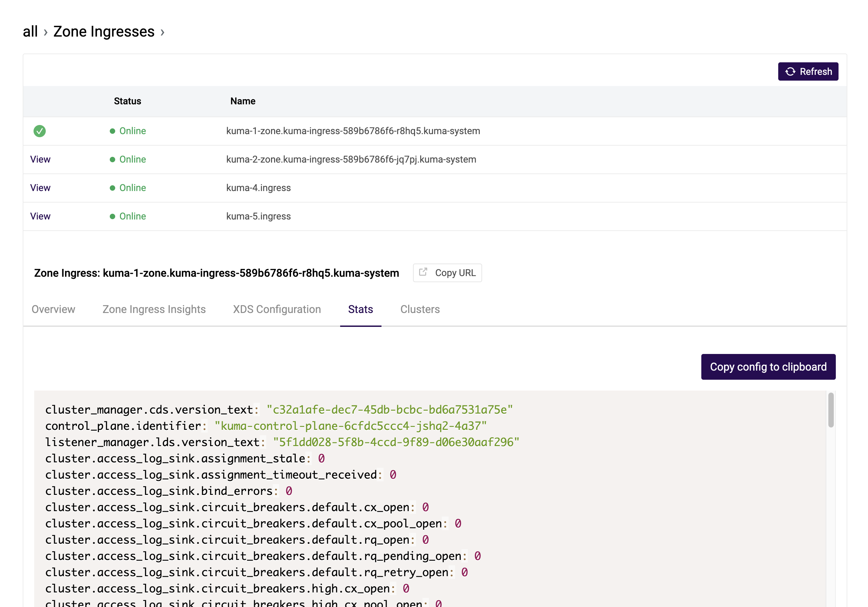Screen dimensions: 868x607
Task: Click the circular arrows icon in Refresh button
Action: 791,71
